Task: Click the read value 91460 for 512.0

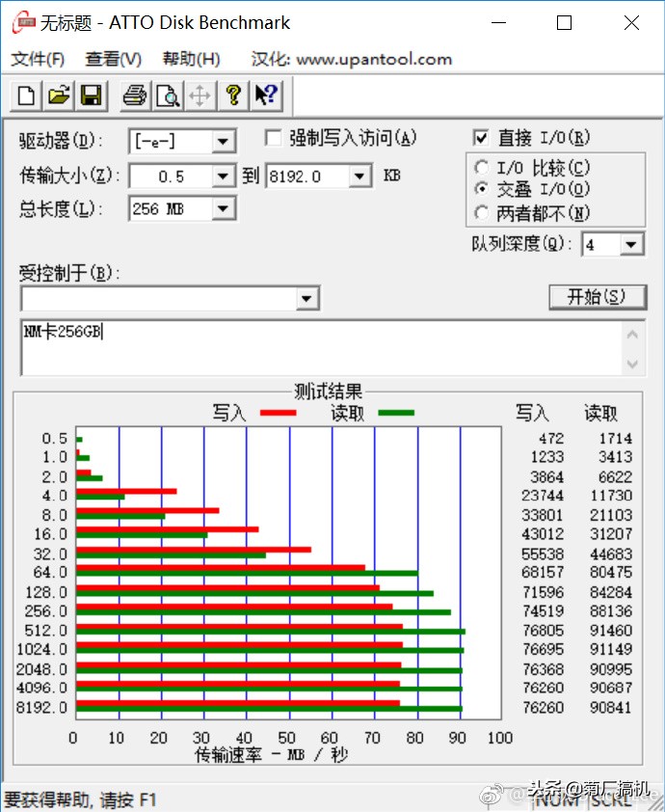Action: tap(611, 631)
